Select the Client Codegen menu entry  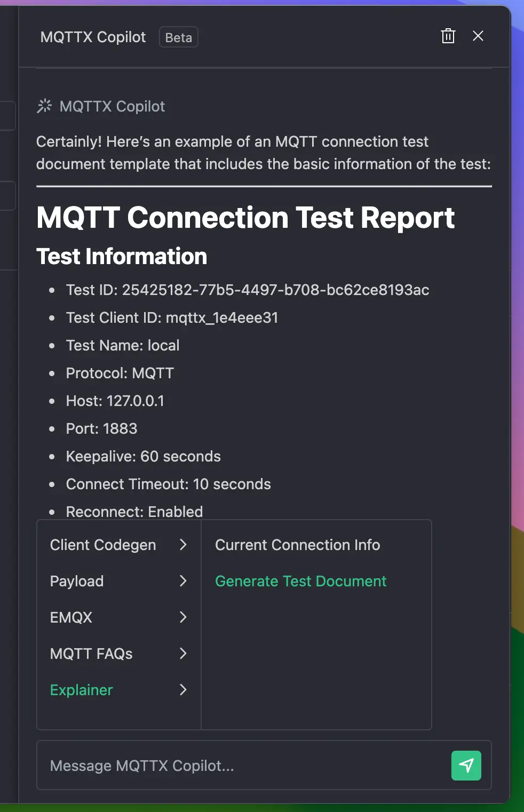tap(102, 545)
